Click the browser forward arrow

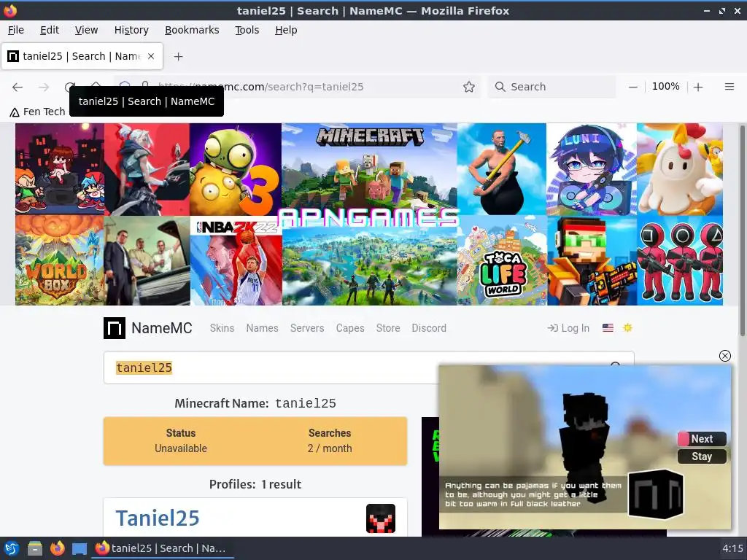point(44,87)
